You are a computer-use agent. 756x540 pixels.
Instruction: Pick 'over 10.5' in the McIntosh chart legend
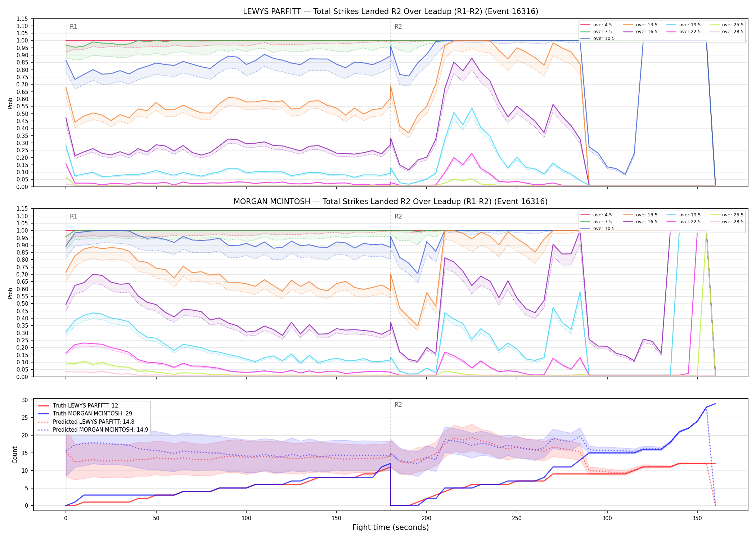598,229
